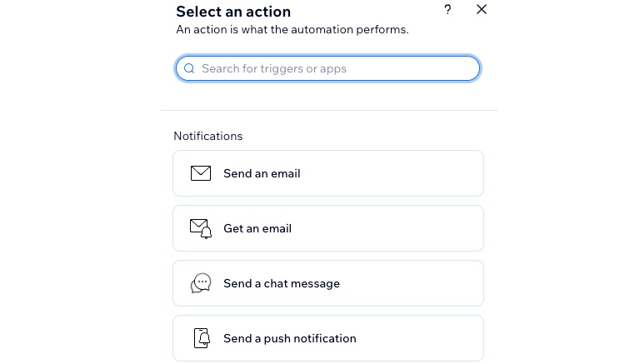Click the chat bubbles icon

201,283
